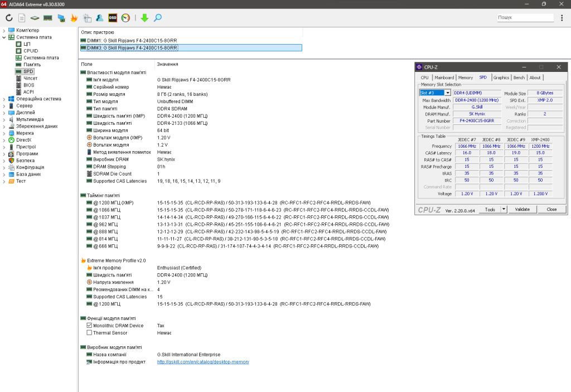Click the magnifying glass search icon
Screen dimensions: 571x392
pyautogui.click(x=158, y=17)
